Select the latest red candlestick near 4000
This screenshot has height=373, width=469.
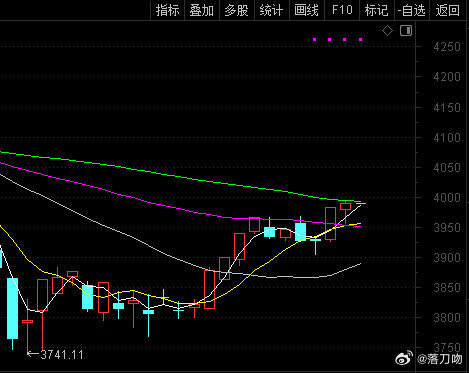[x=345, y=206]
